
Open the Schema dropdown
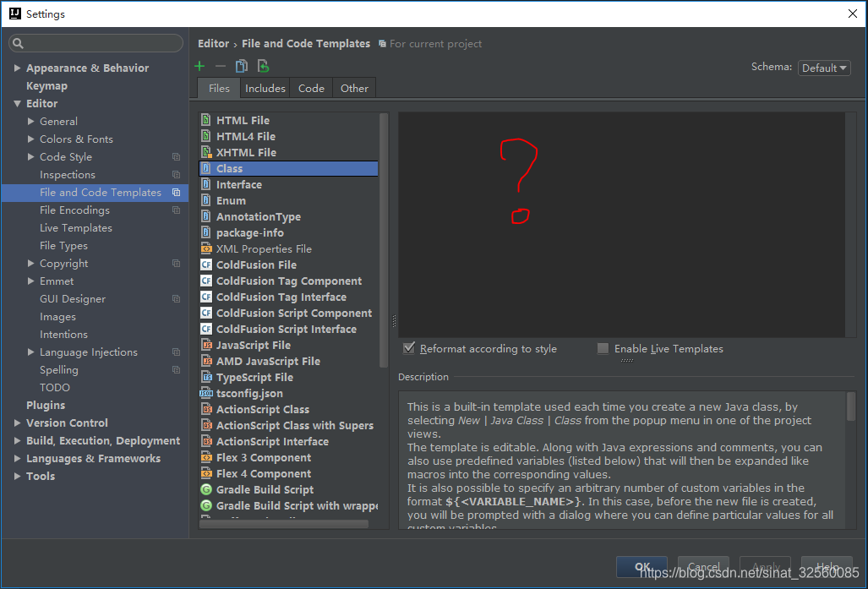pos(823,67)
